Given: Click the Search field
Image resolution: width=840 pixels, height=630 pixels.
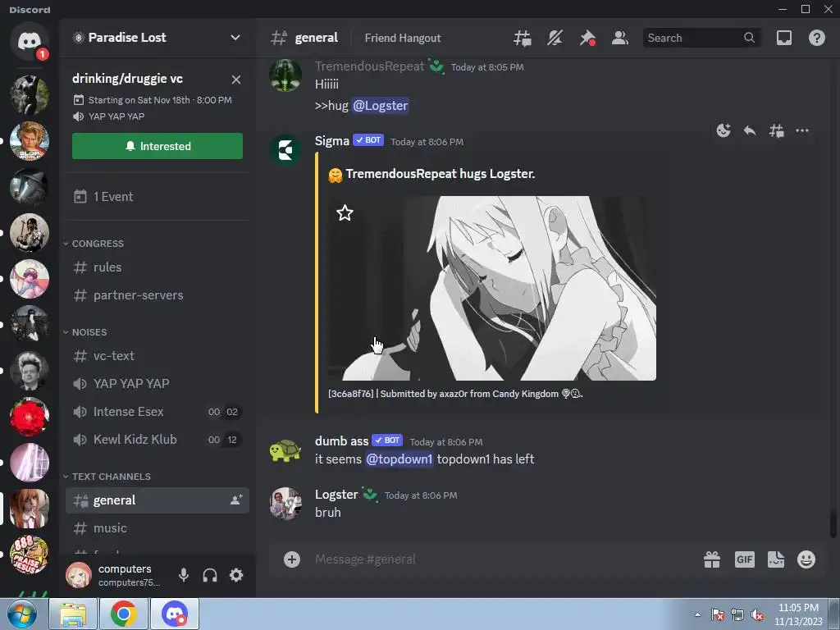Looking at the screenshot, I should coord(701,38).
